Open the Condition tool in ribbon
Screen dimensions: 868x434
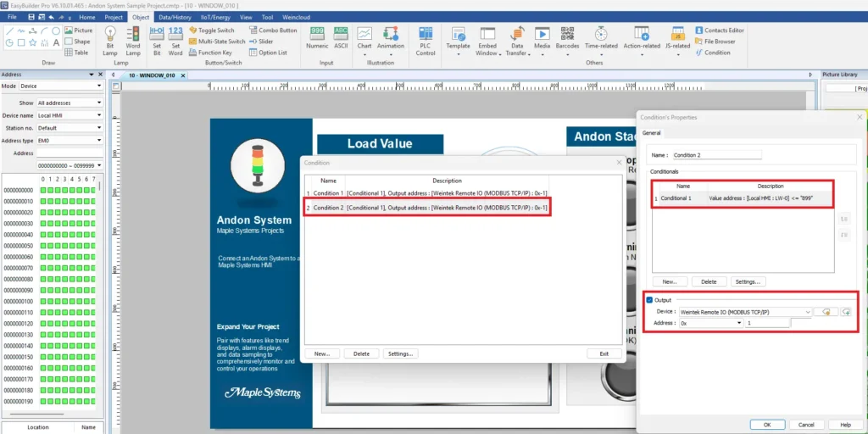click(713, 53)
